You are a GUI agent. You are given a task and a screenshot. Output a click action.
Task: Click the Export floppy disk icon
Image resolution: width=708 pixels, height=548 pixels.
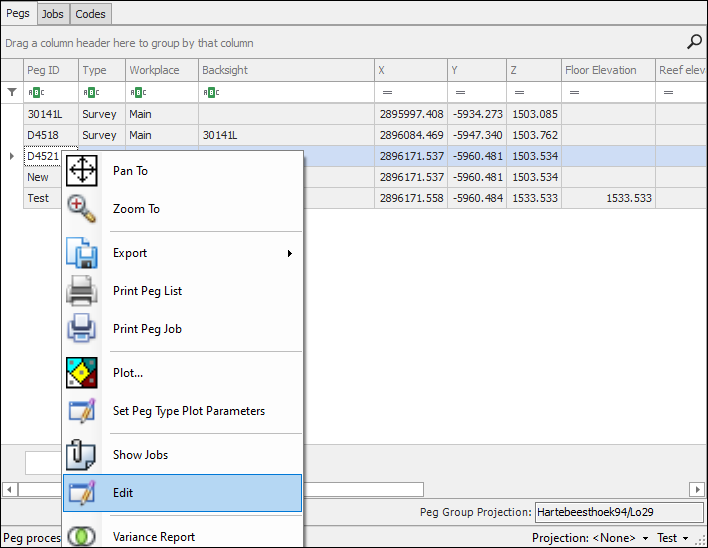[x=81, y=253]
